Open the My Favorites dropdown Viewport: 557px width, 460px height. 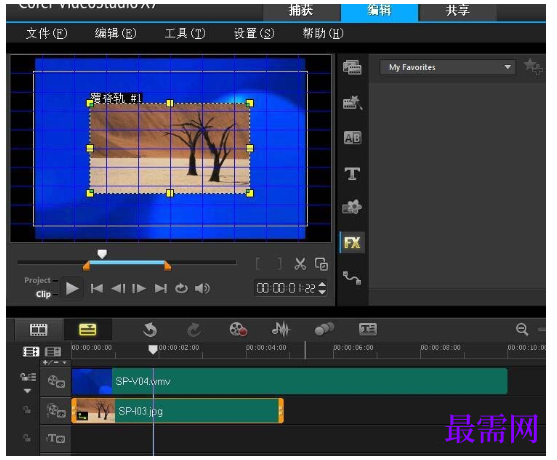pos(447,67)
